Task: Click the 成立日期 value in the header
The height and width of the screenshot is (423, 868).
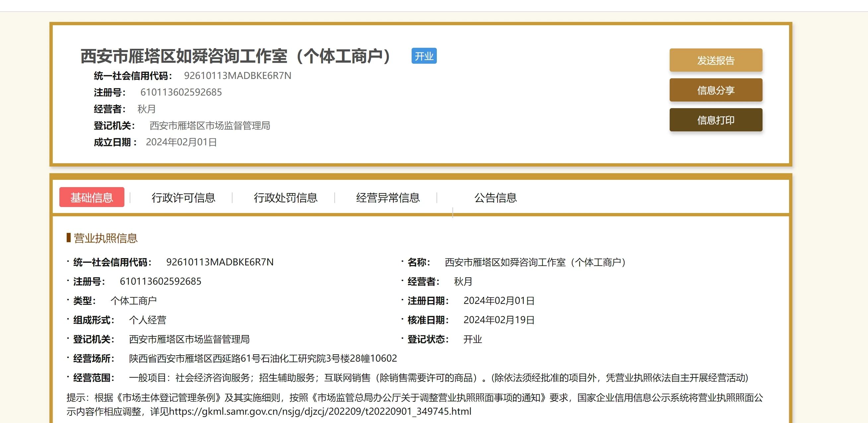Action: 181,142
